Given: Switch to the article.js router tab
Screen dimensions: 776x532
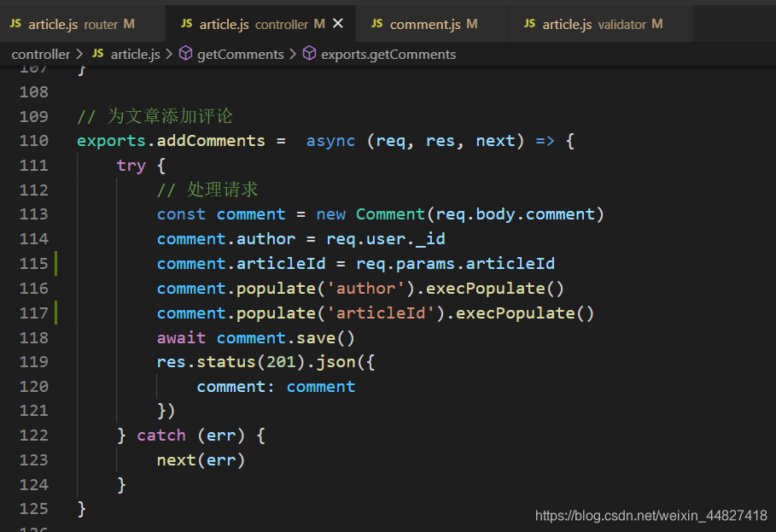Looking at the screenshot, I should point(82,24).
